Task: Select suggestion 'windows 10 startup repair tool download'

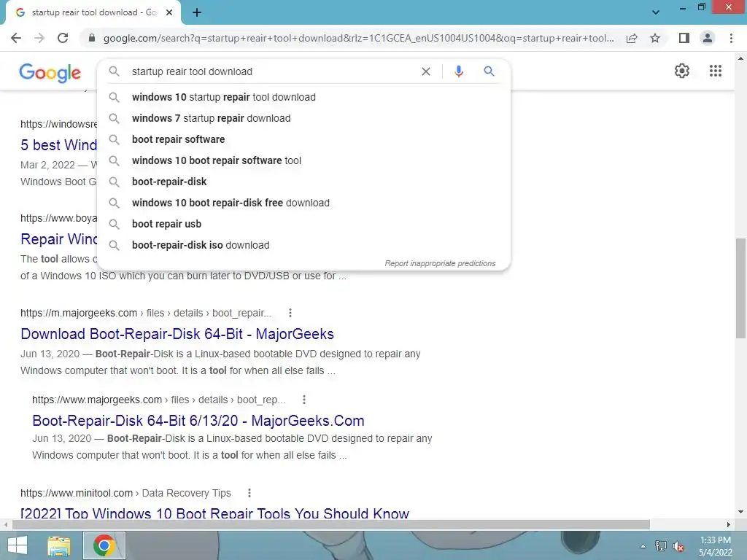Action: [x=303, y=97]
